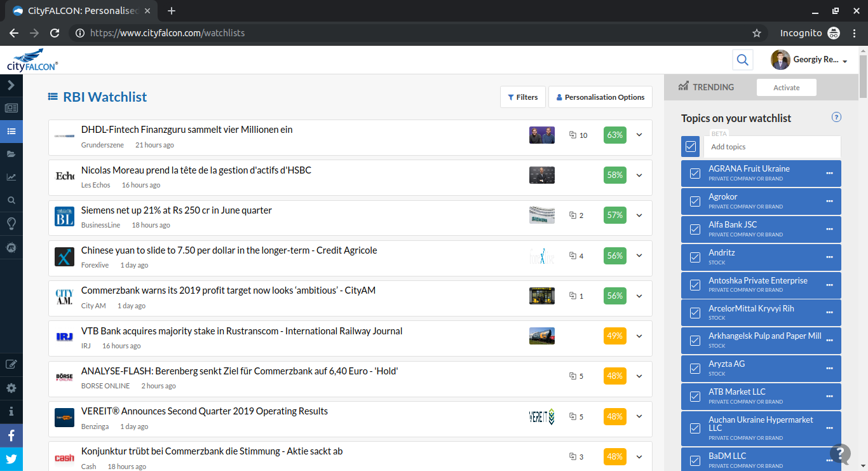Open the VTB Bank Rustranscom headline

[242, 331]
